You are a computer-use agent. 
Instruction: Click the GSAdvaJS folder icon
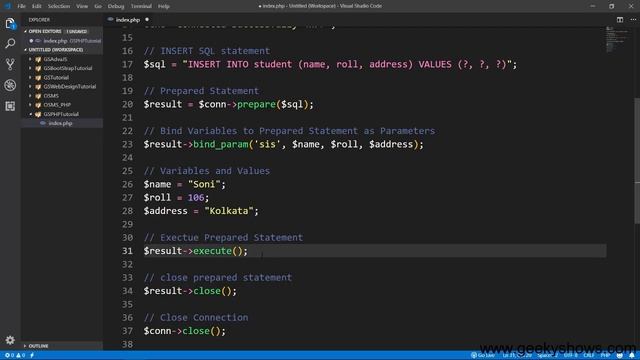coord(38,59)
